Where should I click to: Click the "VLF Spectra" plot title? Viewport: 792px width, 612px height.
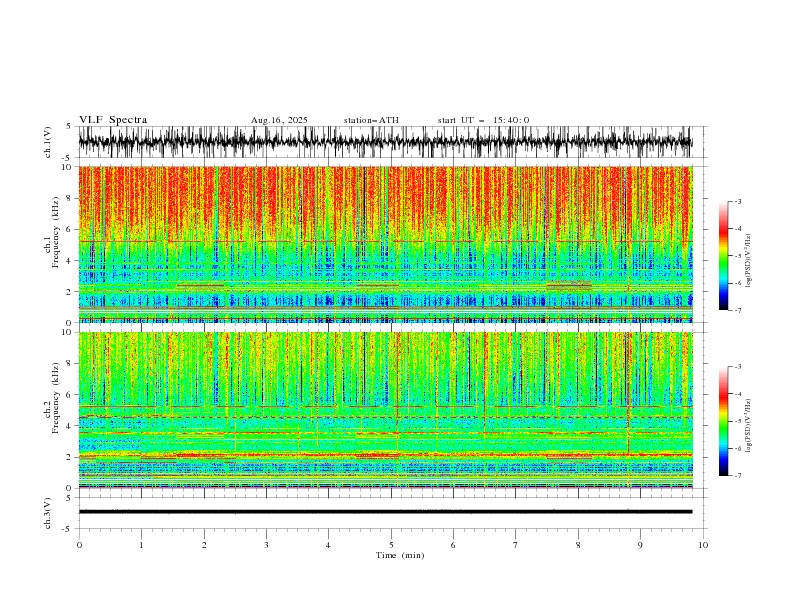pos(113,120)
